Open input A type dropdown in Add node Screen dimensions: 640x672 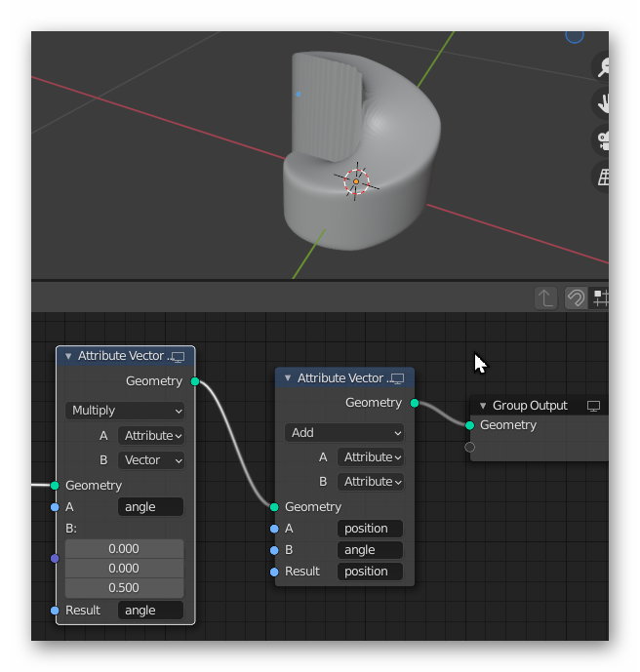coord(371,457)
